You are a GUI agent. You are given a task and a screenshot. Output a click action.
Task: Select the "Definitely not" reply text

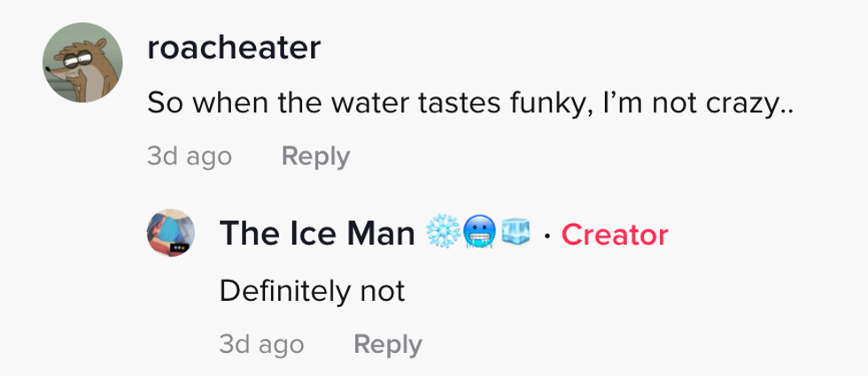pos(312,290)
